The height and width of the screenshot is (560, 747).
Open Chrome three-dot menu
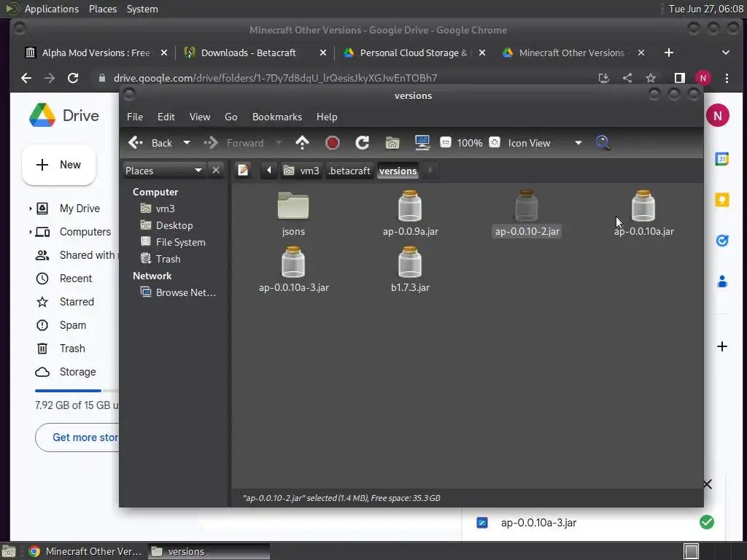[x=727, y=78]
